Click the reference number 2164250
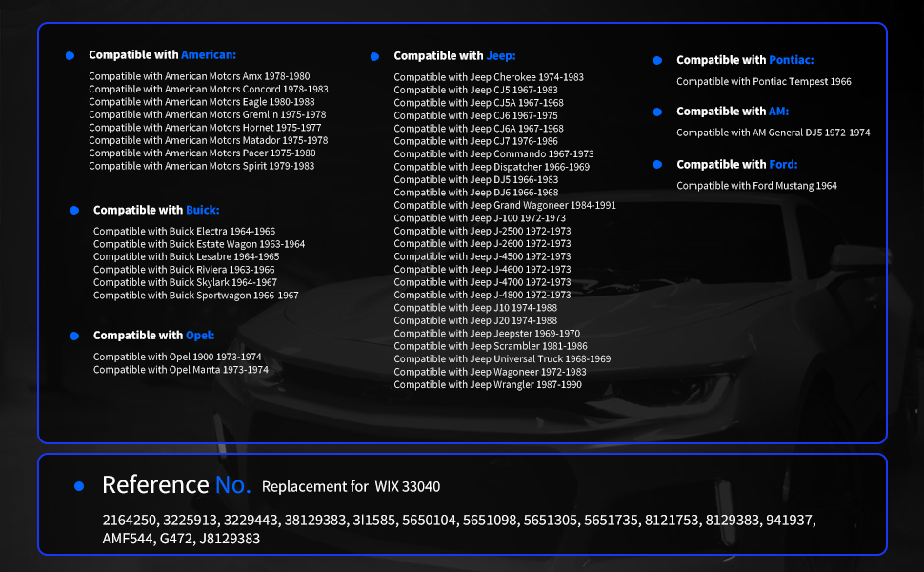 (x=129, y=521)
